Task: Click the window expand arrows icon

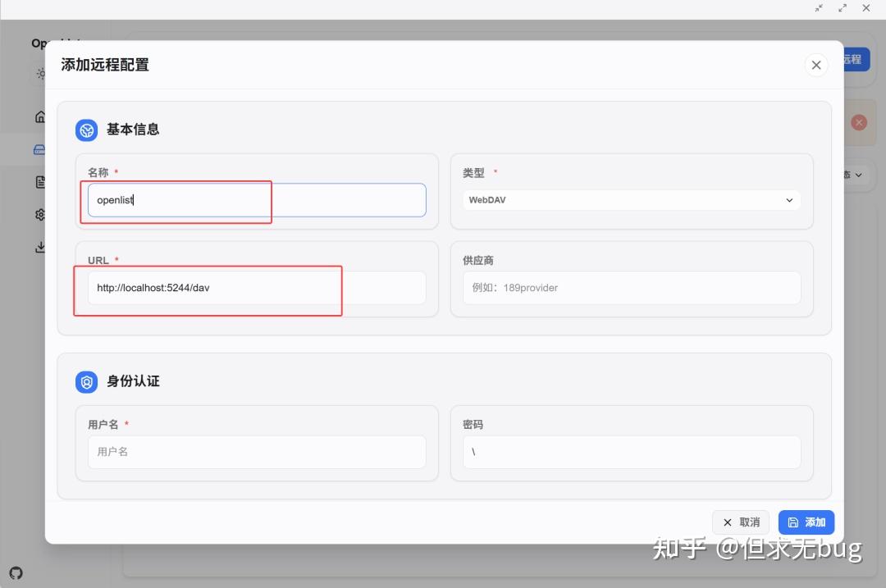Action: point(843,8)
